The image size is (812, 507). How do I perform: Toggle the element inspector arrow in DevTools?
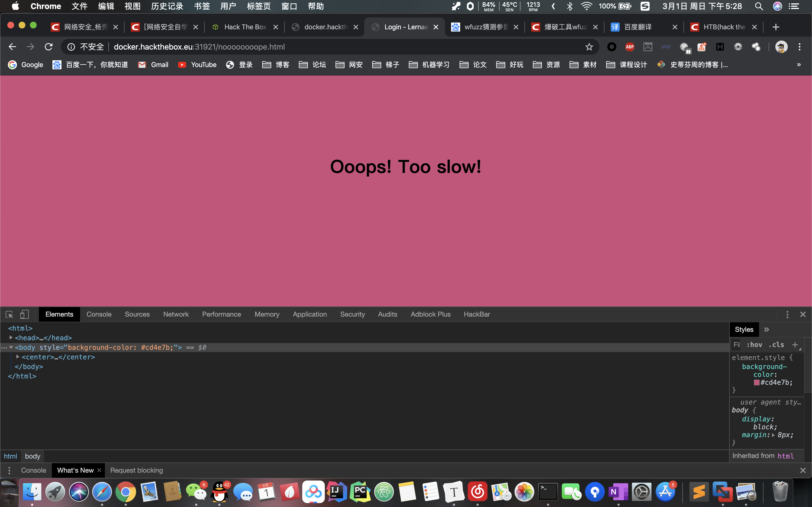point(9,314)
